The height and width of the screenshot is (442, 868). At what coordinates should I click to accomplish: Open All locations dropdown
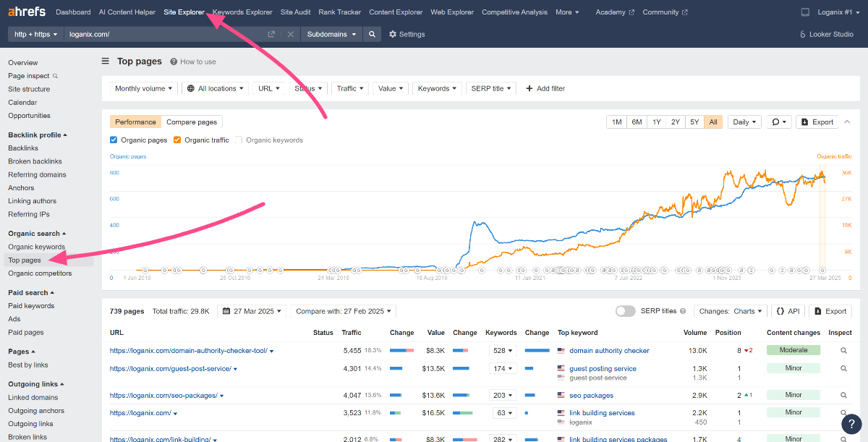[216, 88]
